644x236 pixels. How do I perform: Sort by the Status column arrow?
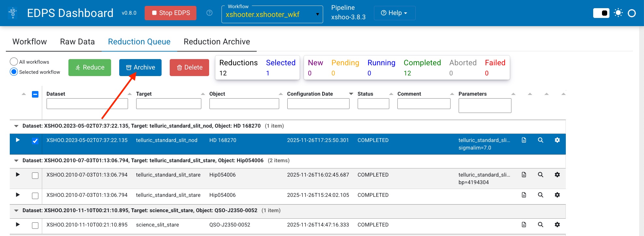[391, 94]
